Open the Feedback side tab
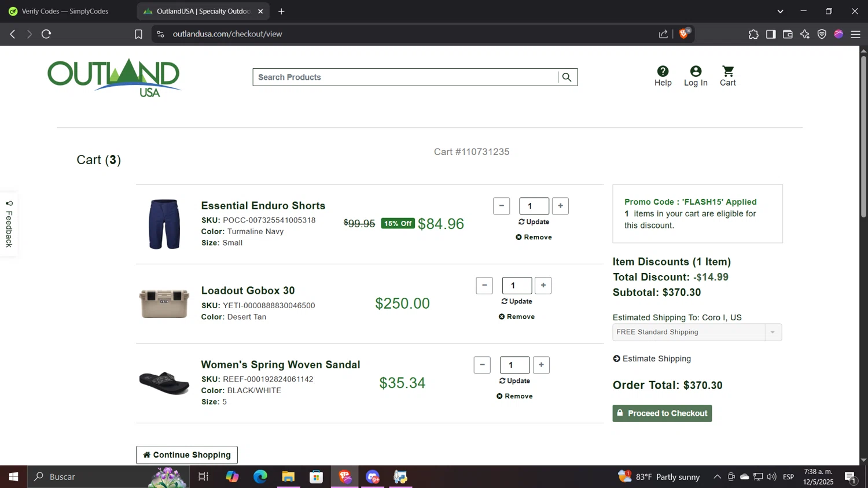The height and width of the screenshot is (488, 868). click(9, 224)
